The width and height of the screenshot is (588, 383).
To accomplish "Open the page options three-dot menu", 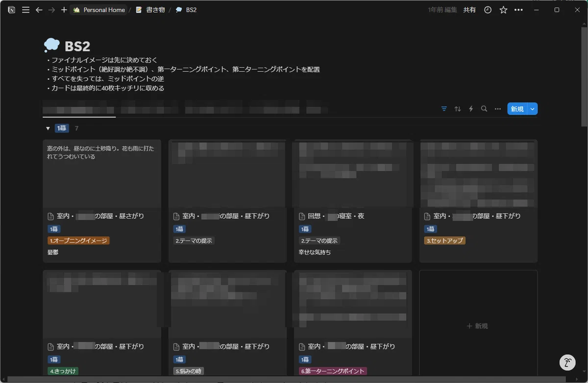I will point(518,10).
